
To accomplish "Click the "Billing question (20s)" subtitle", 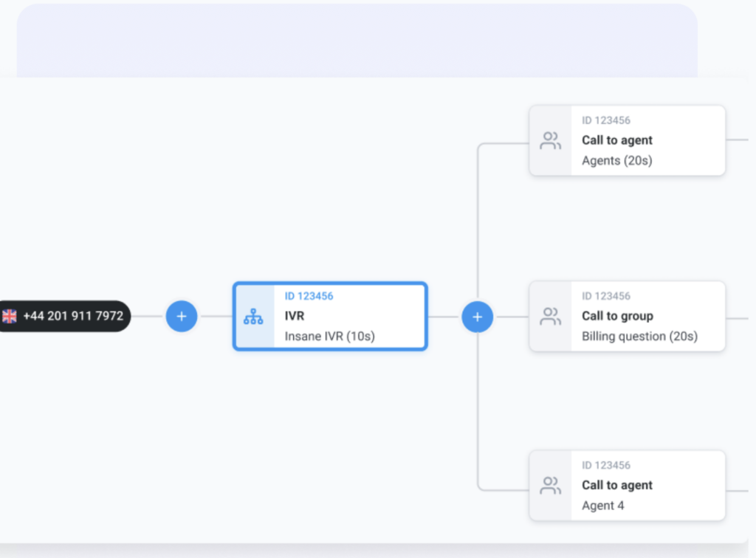I will click(639, 337).
